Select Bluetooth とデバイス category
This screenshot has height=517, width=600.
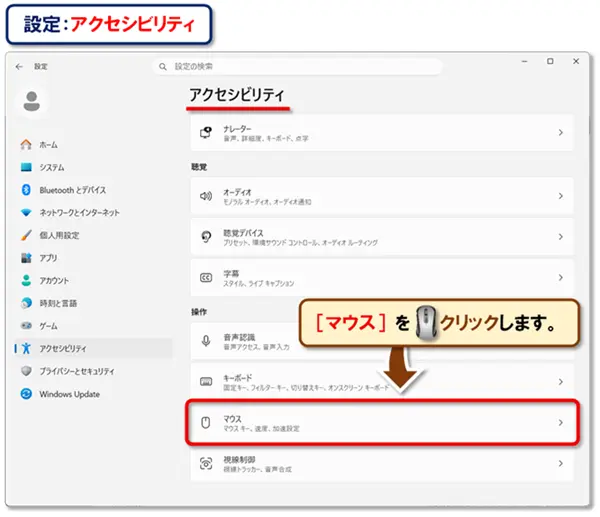93,190
